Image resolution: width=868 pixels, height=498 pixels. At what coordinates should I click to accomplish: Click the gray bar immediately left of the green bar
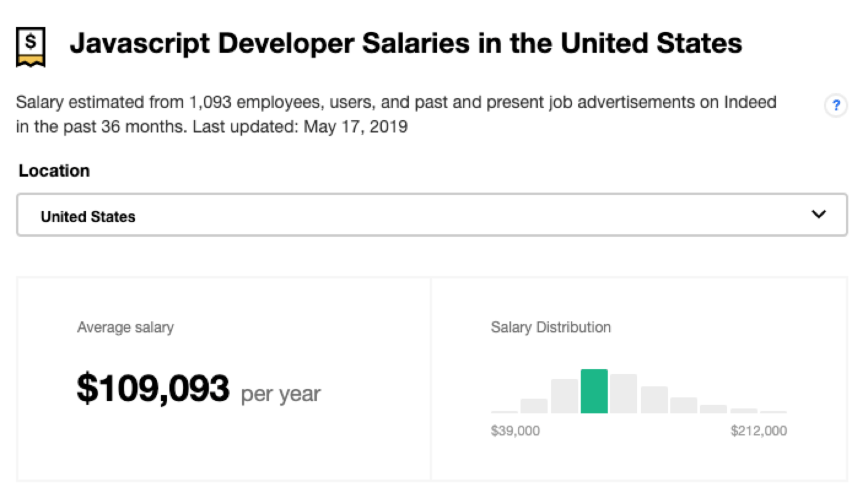(565, 397)
